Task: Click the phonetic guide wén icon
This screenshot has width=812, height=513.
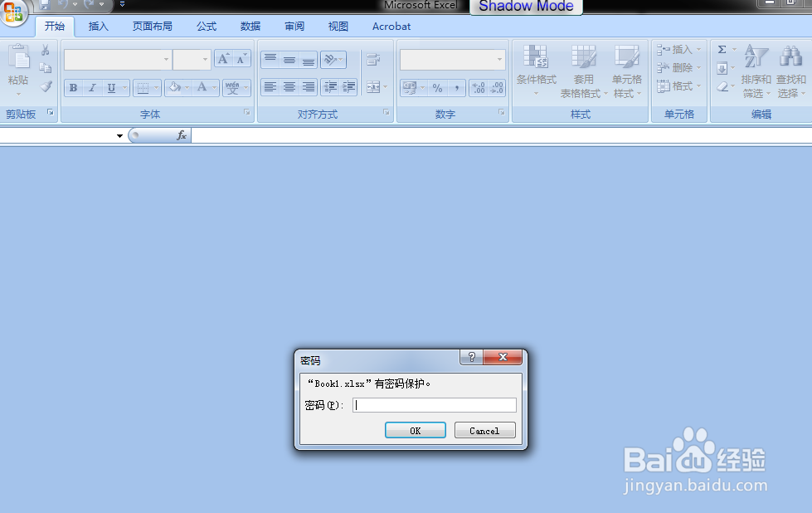Action: [x=232, y=87]
